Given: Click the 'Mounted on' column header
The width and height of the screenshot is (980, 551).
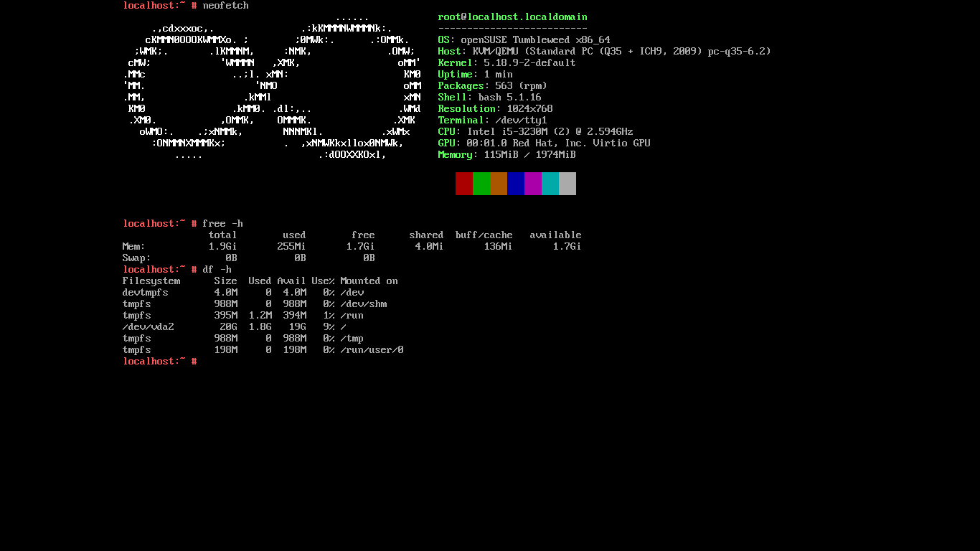Looking at the screenshot, I should click(369, 281).
